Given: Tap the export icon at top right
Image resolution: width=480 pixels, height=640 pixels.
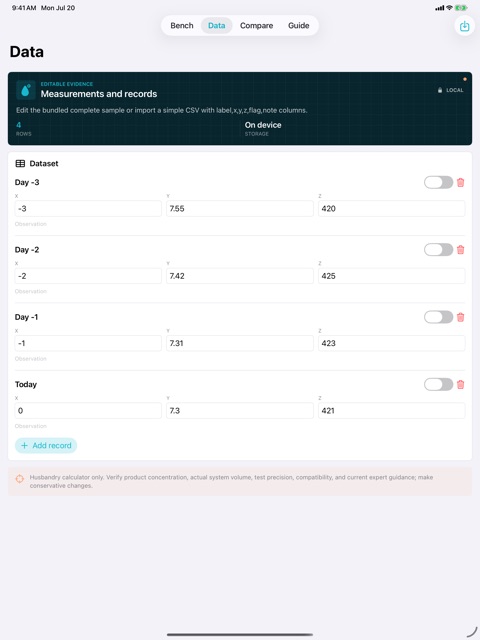Looking at the screenshot, I should (x=464, y=26).
